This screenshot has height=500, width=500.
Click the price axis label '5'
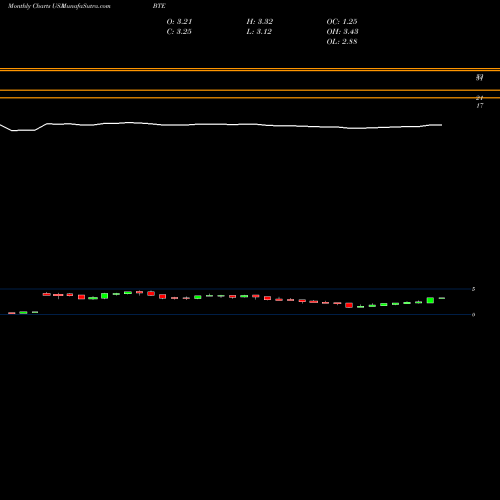click(473, 289)
